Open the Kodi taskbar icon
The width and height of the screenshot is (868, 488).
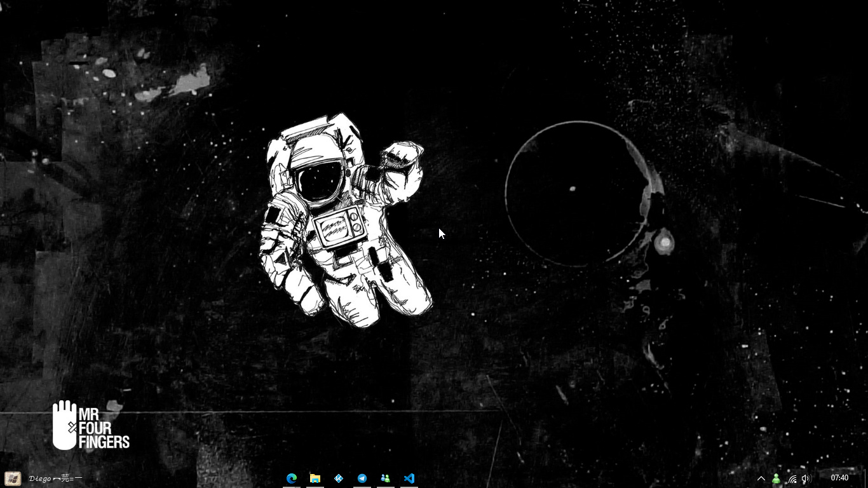[339, 478]
